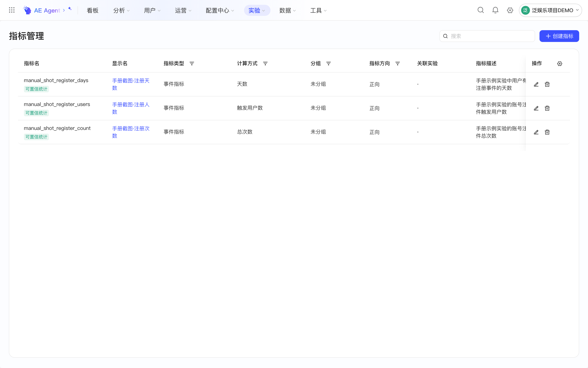Delete manual_shot_register_count metric
The width and height of the screenshot is (588, 368).
(x=547, y=132)
